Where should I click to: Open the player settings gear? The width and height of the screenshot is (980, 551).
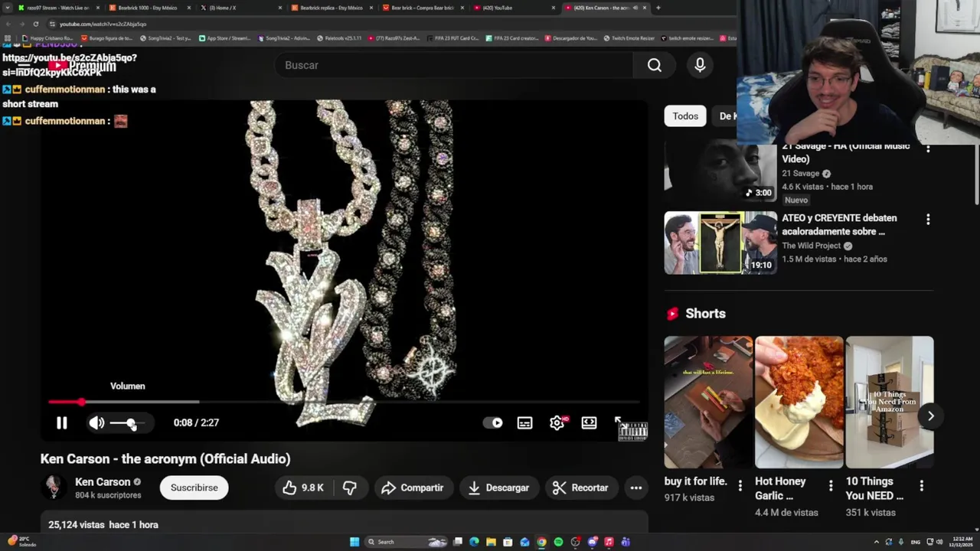tap(557, 422)
